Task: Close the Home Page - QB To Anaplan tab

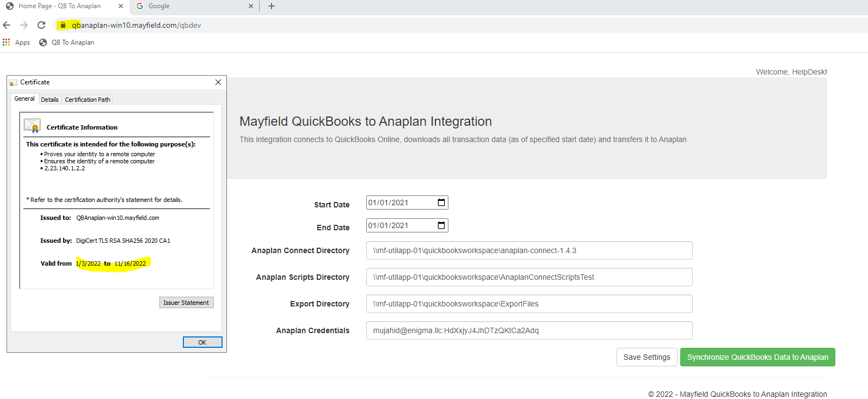Action: tap(121, 6)
